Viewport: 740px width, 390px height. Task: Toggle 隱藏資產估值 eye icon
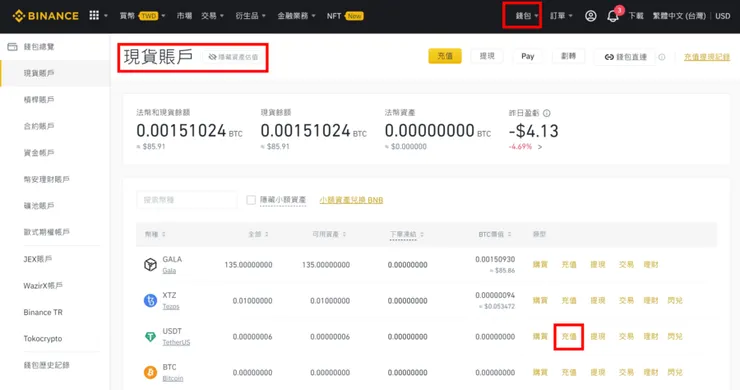pos(212,57)
